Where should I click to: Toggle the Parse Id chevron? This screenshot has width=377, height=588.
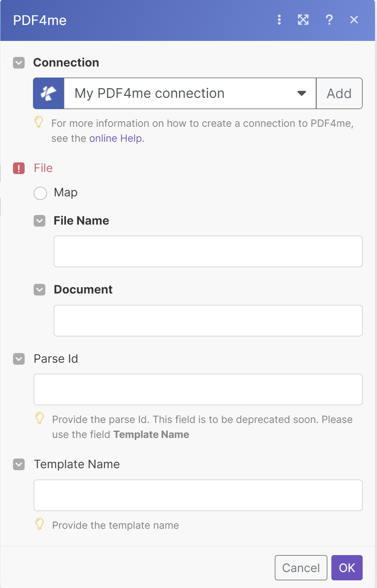19,359
